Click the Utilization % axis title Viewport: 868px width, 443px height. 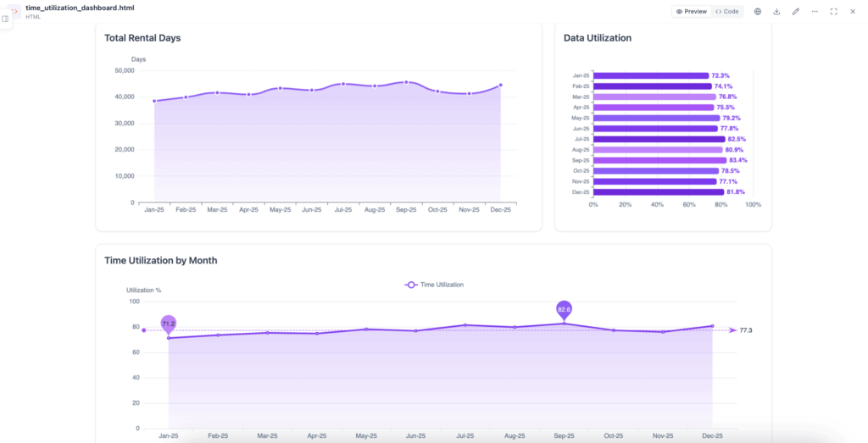[143, 291]
